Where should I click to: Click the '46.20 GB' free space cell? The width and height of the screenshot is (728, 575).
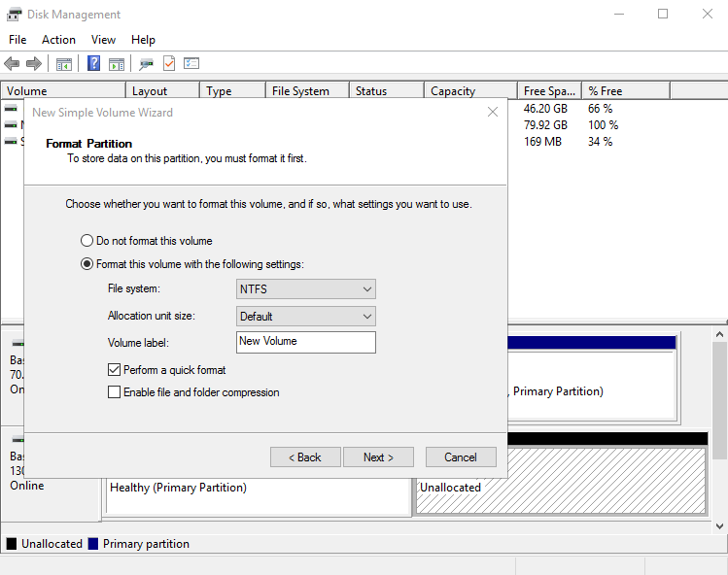(545, 109)
